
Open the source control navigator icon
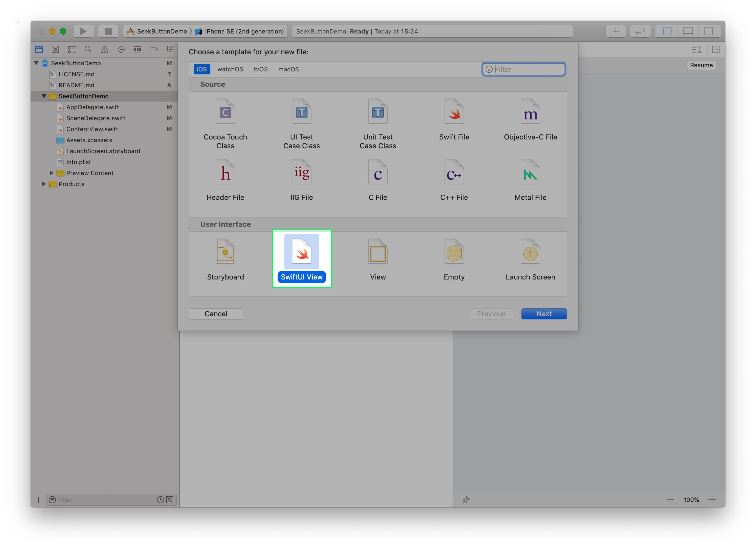[x=55, y=49]
